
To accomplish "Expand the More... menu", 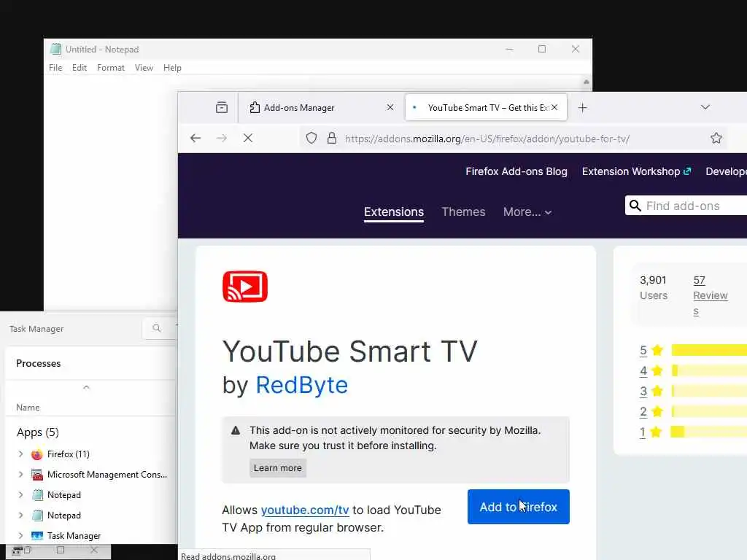I will (527, 212).
